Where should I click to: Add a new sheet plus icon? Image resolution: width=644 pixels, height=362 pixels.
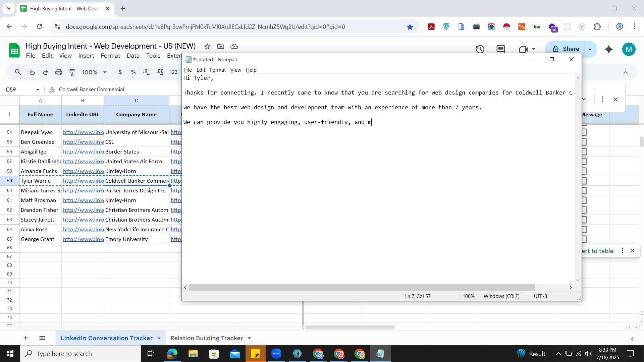pyautogui.click(x=25, y=338)
